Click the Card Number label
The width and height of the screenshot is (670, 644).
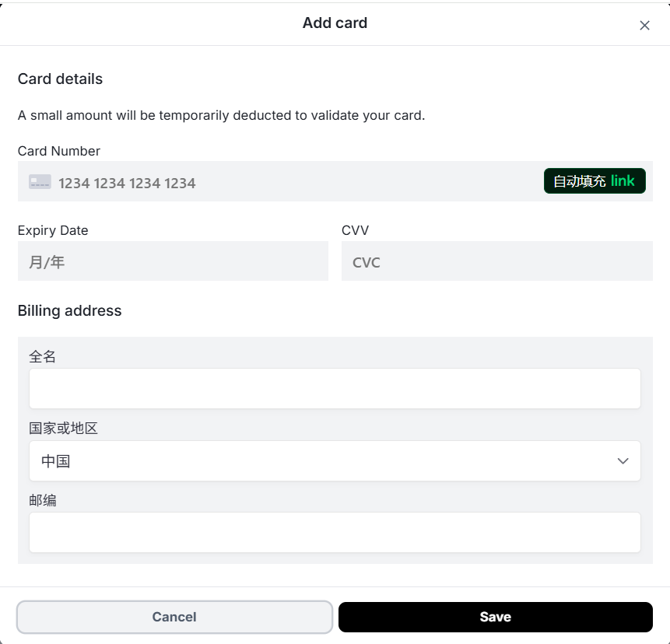coord(59,151)
